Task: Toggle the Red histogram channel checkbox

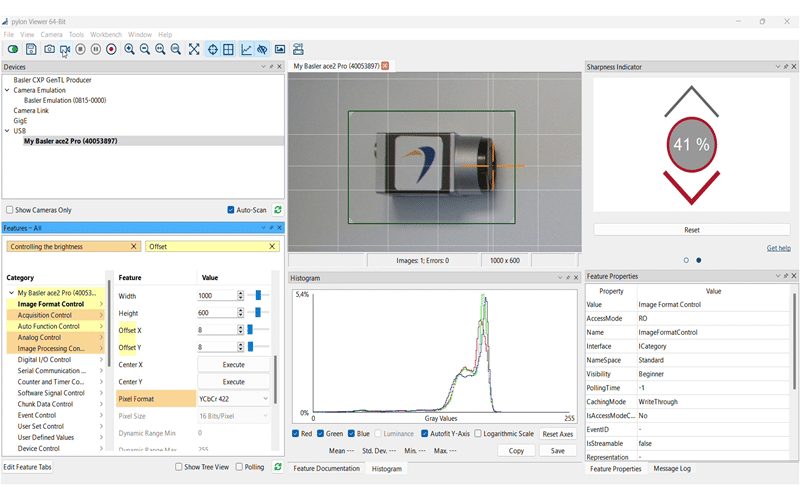Action: pyautogui.click(x=295, y=434)
